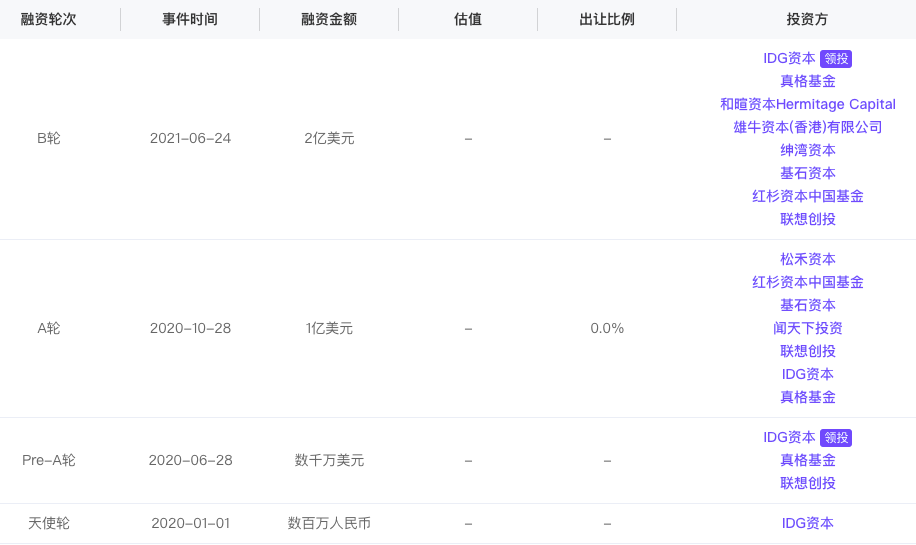
Task: Open IDG资本 link in B轮 row
Action: (x=789, y=58)
